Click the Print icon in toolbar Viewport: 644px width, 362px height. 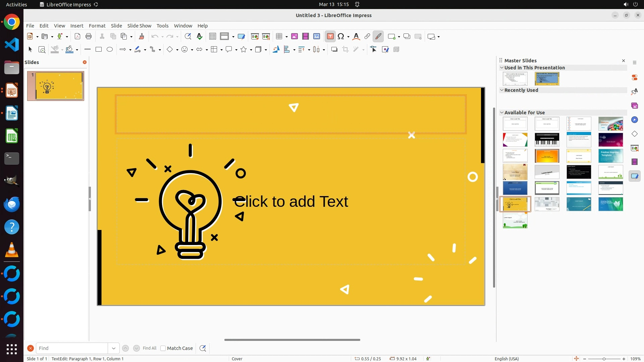[x=89, y=37]
